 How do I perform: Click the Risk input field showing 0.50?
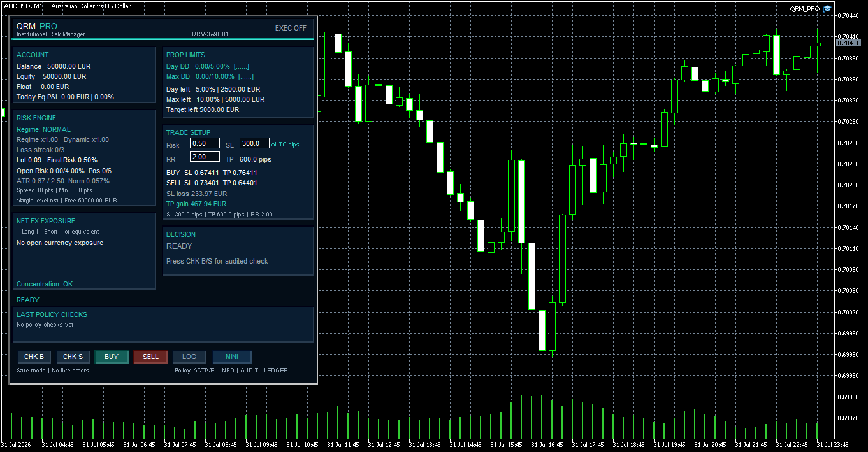[205, 143]
